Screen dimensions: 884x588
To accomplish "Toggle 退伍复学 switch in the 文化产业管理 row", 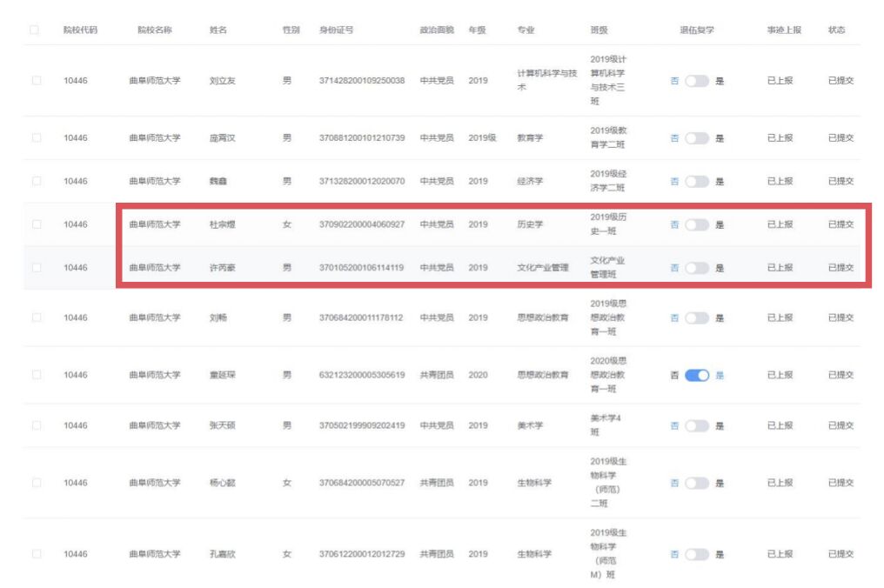I will coord(697,268).
